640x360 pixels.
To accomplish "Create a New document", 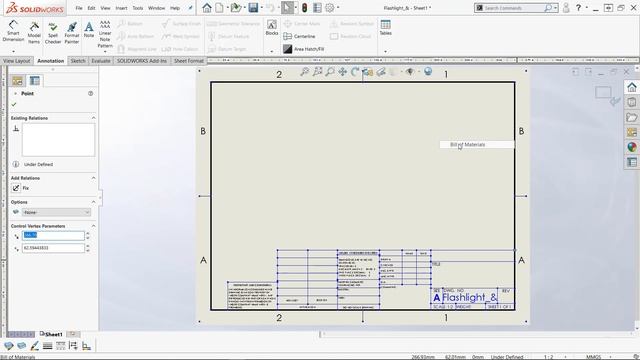I will [220, 8].
